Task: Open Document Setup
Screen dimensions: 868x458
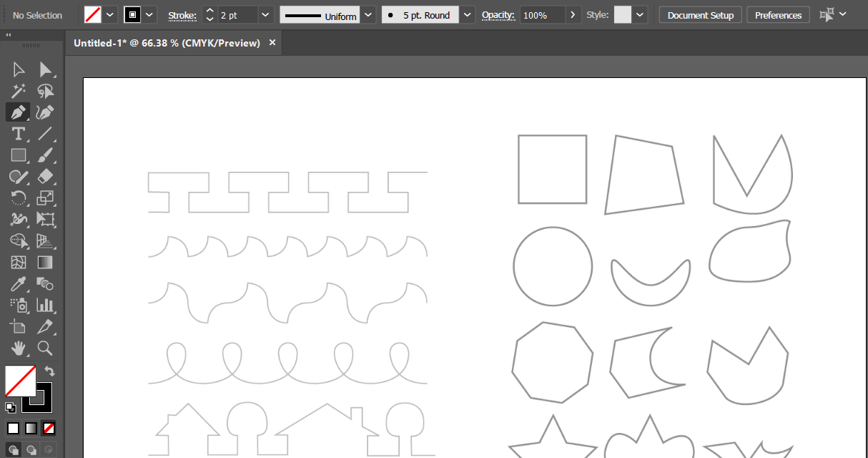Action: 701,15
